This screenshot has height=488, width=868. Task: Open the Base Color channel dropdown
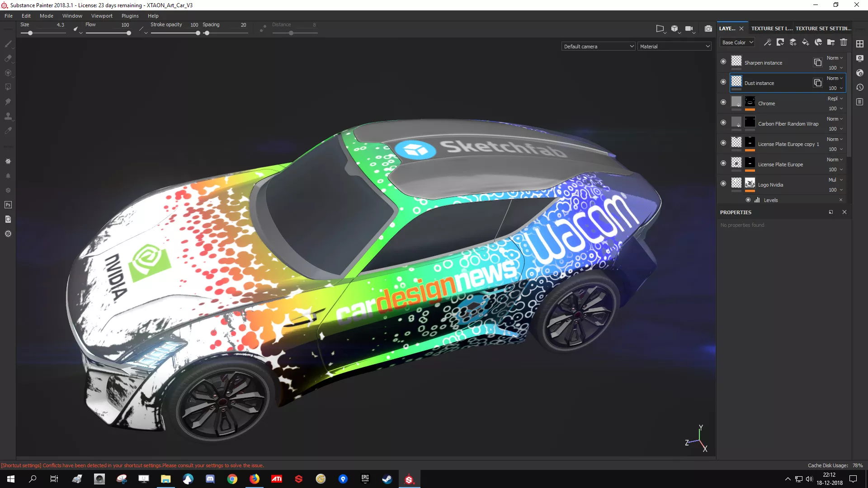click(737, 42)
